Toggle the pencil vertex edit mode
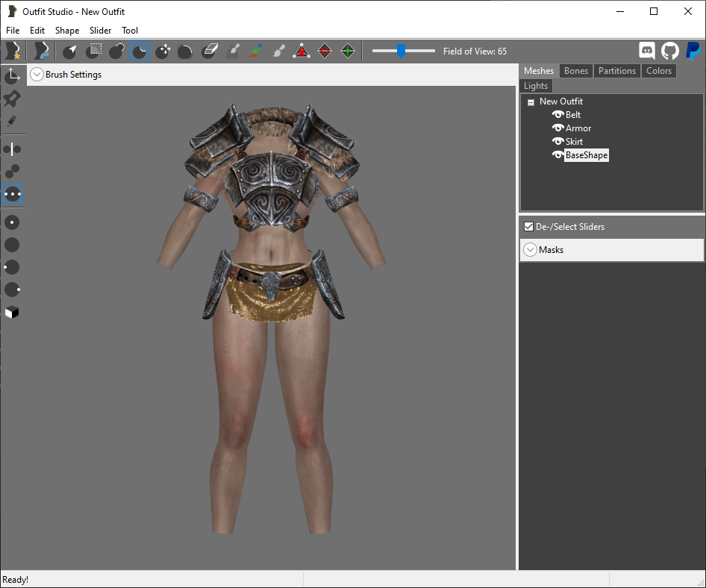This screenshot has width=706, height=588. click(x=12, y=121)
